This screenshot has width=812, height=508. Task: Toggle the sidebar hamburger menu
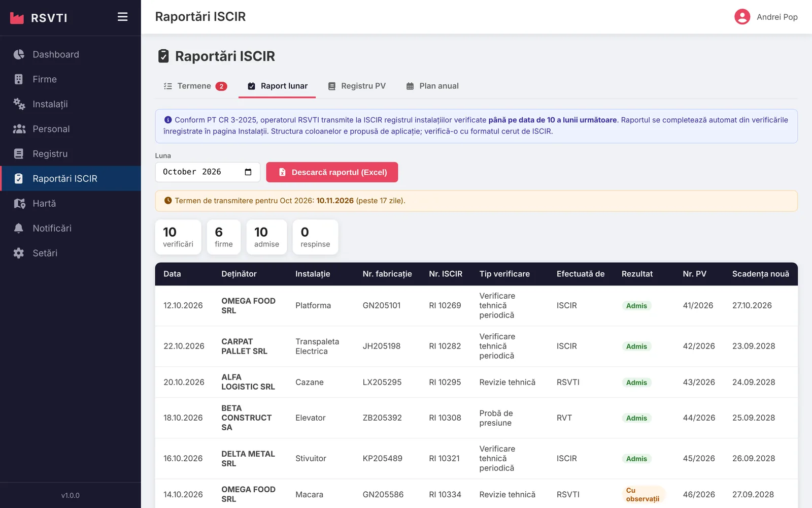122,17
